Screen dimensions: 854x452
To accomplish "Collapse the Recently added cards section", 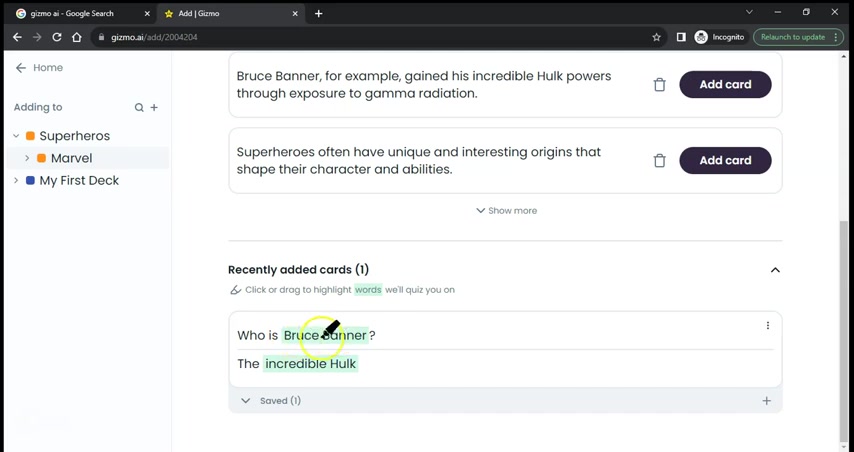I will (x=775, y=270).
